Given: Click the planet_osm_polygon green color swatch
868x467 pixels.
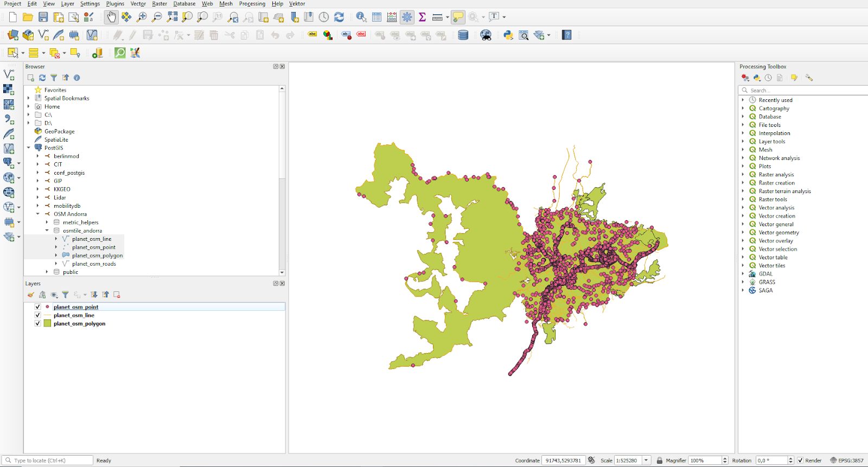Looking at the screenshot, I should pos(47,324).
